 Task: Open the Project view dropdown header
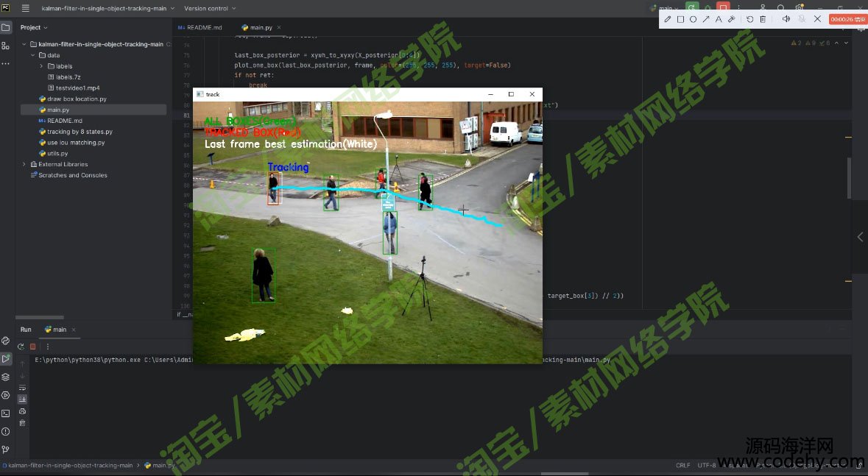pyautogui.click(x=34, y=27)
